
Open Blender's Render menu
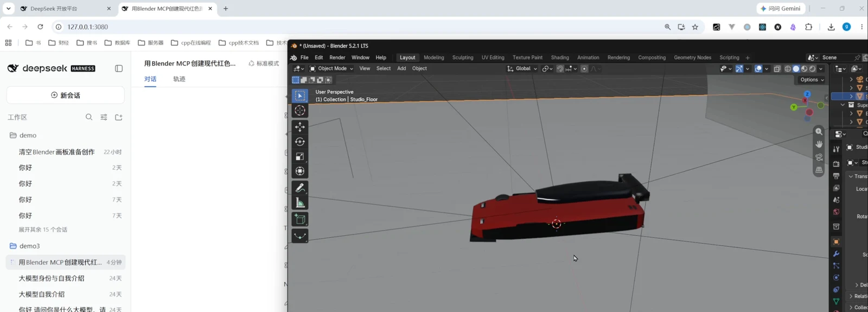coord(337,58)
